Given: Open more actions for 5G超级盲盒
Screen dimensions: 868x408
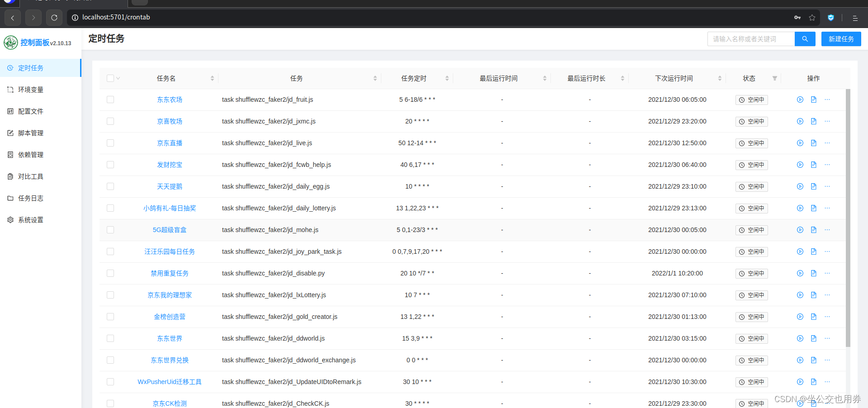Looking at the screenshot, I should pos(827,230).
